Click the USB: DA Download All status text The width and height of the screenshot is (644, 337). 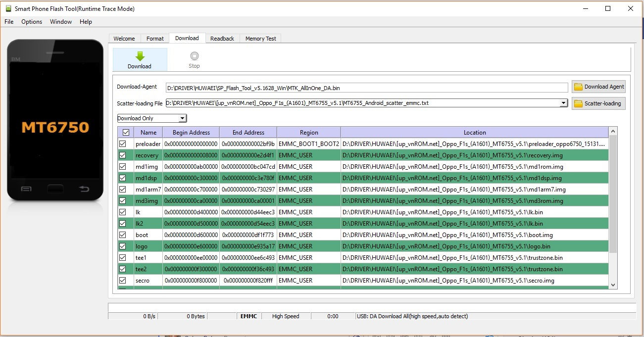(412, 316)
